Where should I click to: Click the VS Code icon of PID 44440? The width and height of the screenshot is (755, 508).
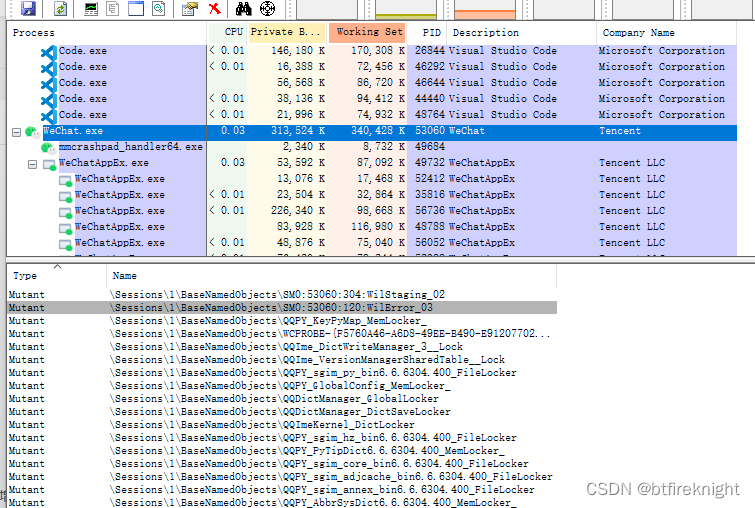tap(49, 99)
